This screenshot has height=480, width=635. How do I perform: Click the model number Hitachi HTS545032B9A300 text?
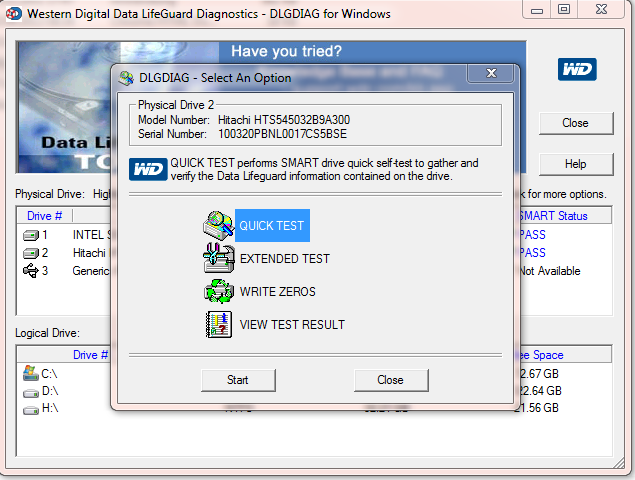point(284,120)
